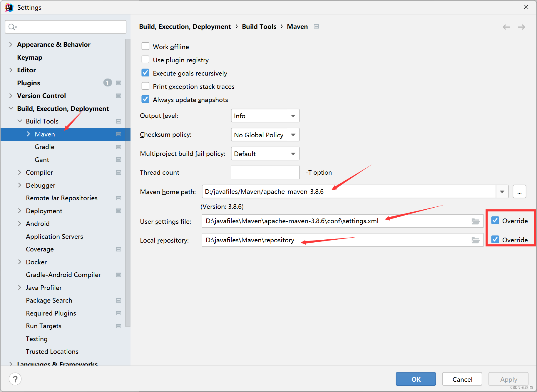
Task: Click project-level icon in Package Search row
Action: [118, 300]
